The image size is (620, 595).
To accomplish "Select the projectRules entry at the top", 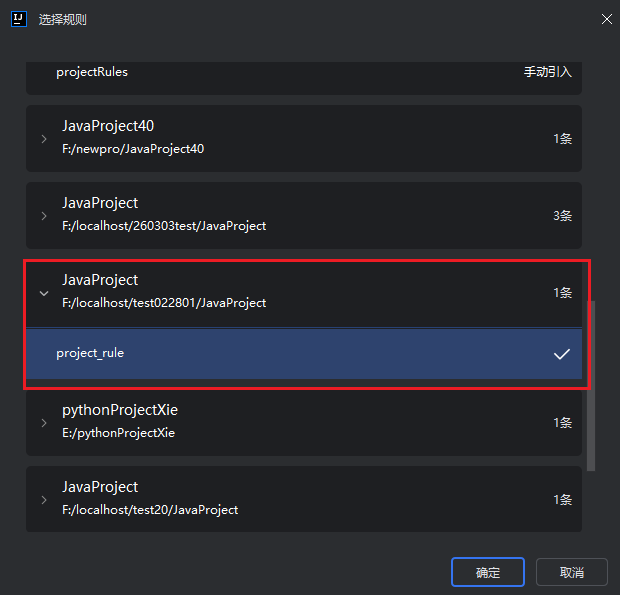I will coord(92,72).
